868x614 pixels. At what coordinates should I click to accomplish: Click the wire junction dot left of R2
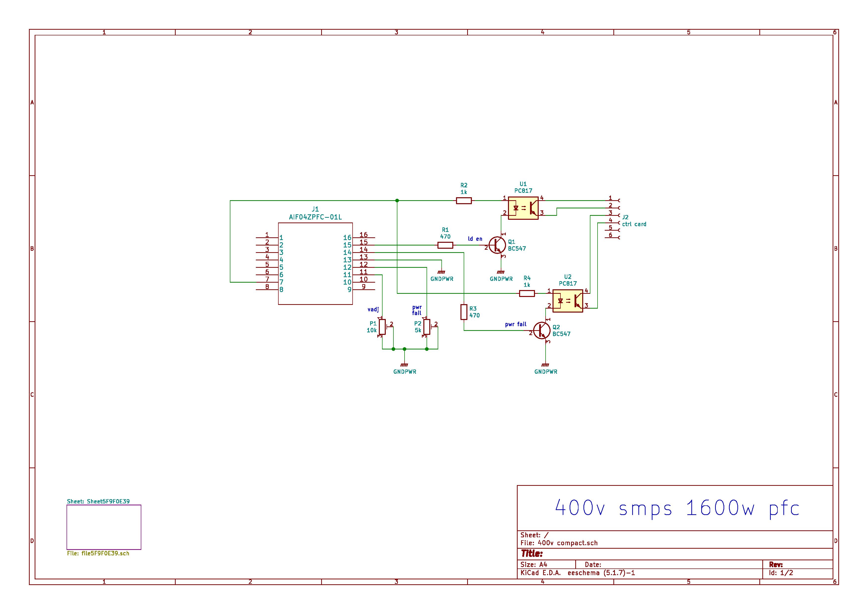click(x=397, y=200)
